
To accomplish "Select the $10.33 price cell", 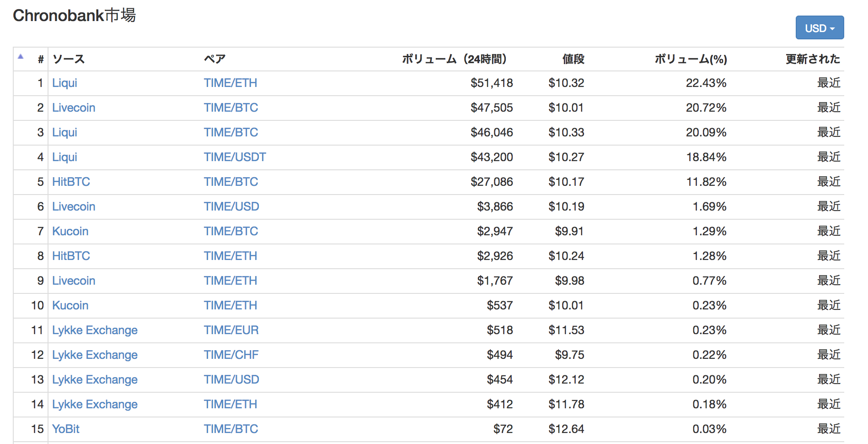I will pyautogui.click(x=566, y=132).
